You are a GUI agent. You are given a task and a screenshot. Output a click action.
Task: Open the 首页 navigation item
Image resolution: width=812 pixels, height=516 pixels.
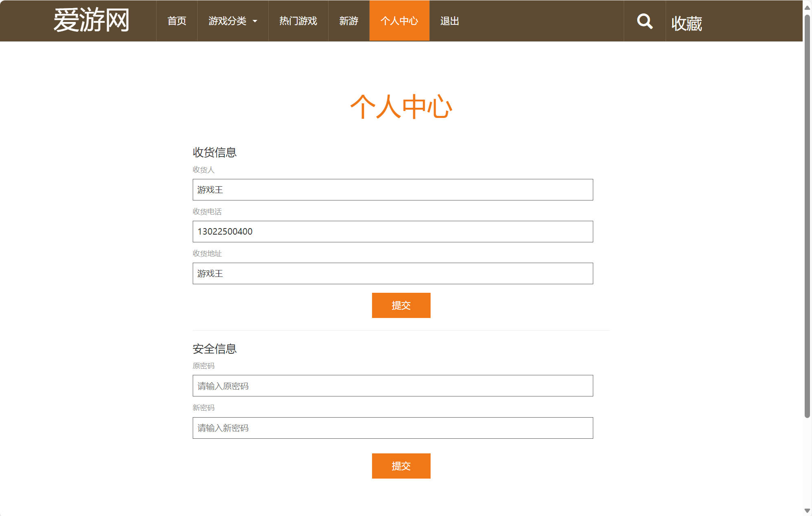176,21
